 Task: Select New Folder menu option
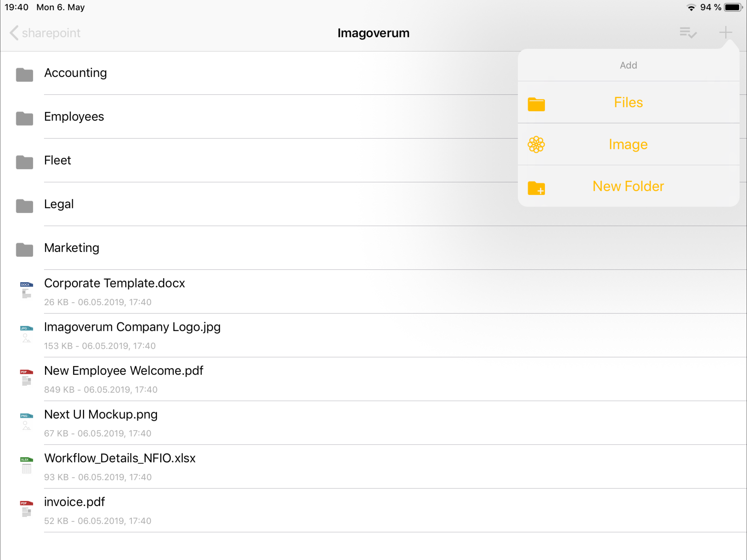[628, 186]
